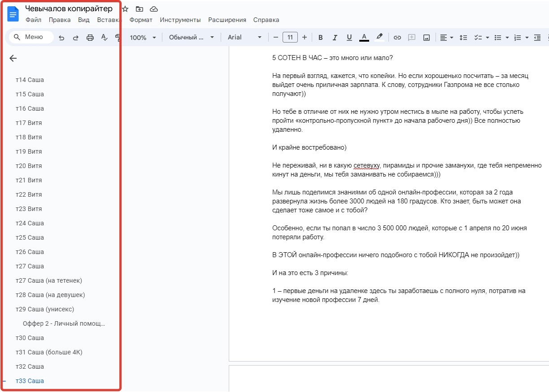Go to outline heading т33 Саша
The height and width of the screenshot is (392, 549).
pyautogui.click(x=30, y=381)
